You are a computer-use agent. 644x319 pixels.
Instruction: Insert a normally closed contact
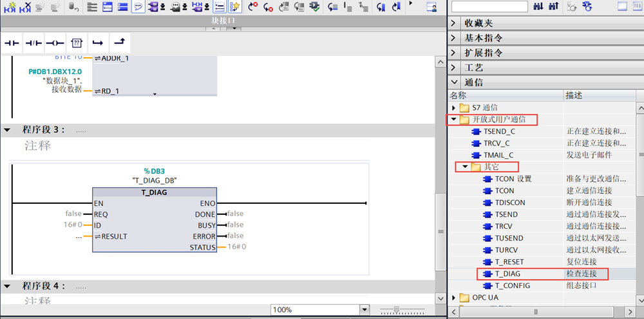33,43
